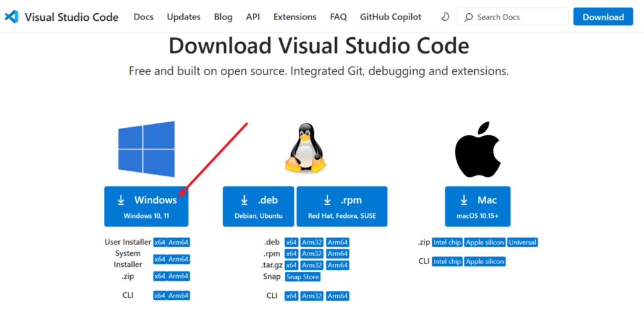Image resolution: width=644 pixels, height=313 pixels.
Task: Select Windows System Installer Arm64
Action: pyautogui.click(x=179, y=259)
